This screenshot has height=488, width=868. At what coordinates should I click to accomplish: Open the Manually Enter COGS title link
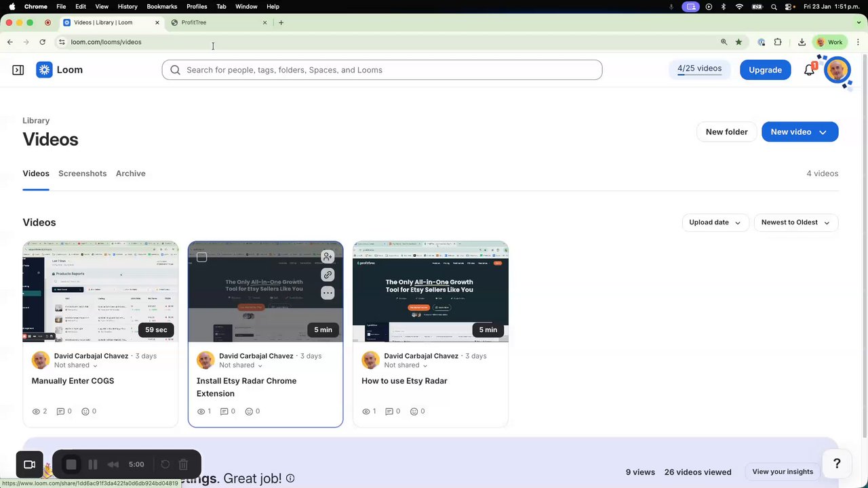click(73, 381)
